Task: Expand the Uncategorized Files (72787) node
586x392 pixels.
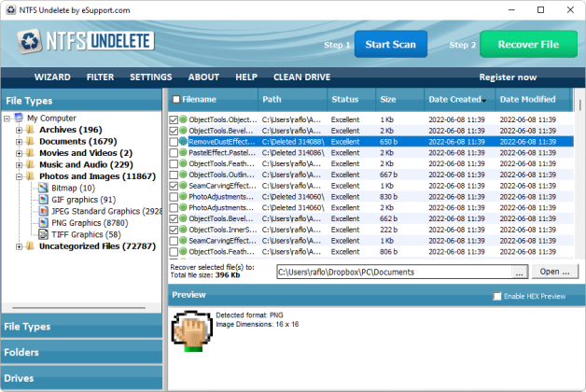Action: coord(19,246)
